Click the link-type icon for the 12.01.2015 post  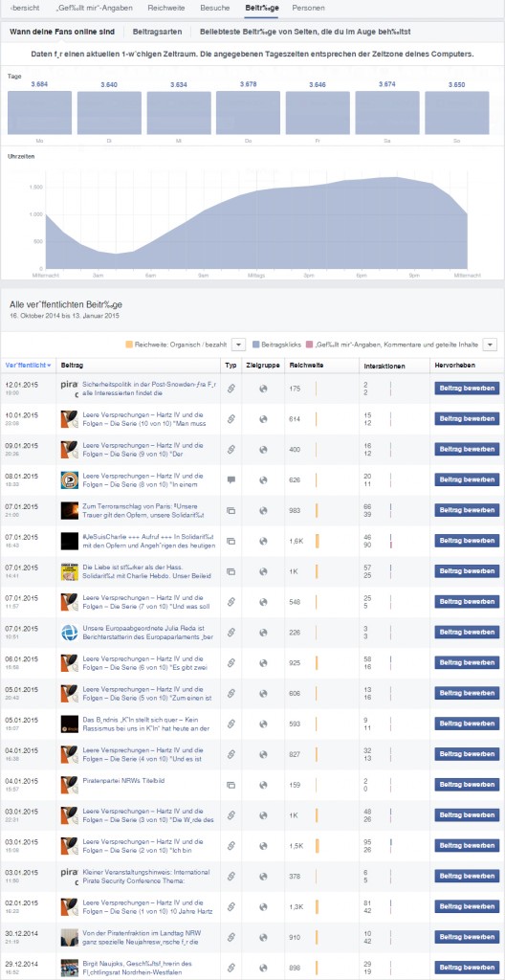231,389
